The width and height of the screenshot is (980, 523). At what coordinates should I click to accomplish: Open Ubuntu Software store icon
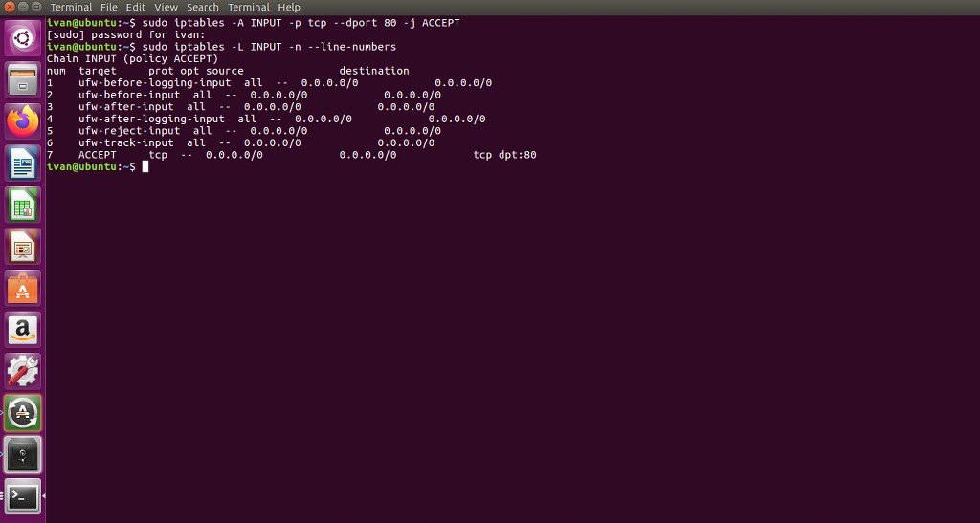coord(23,289)
